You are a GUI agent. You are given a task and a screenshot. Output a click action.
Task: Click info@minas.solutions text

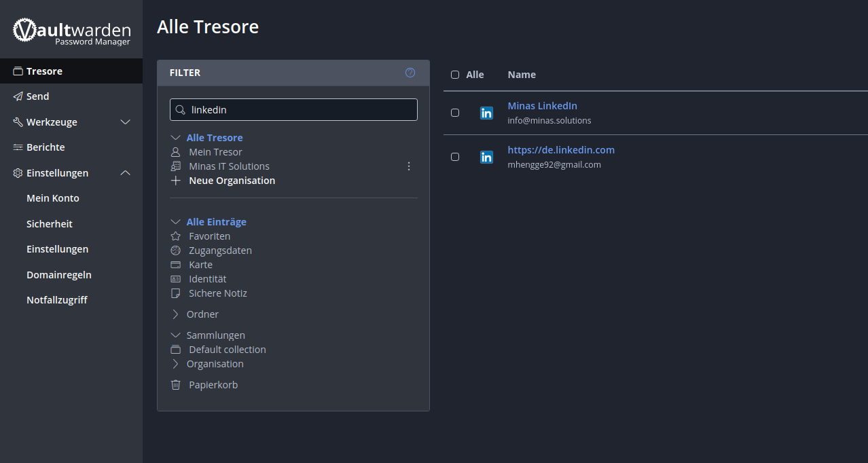click(549, 121)
